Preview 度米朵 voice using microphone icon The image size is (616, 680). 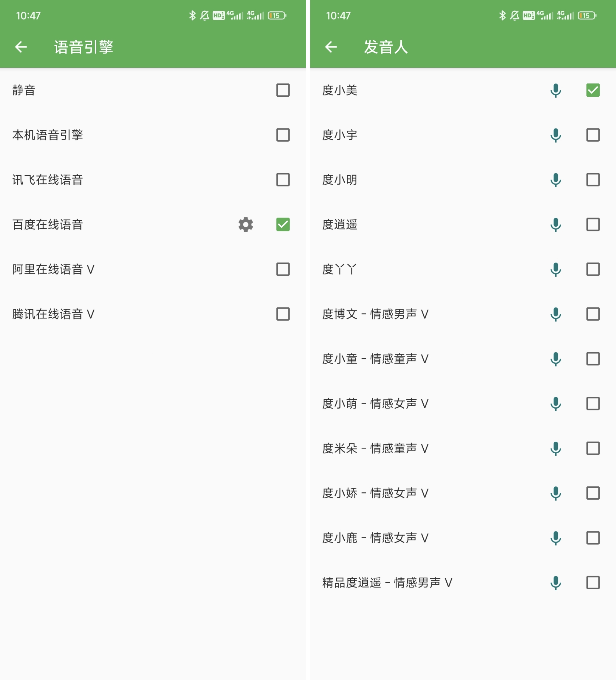555,448
